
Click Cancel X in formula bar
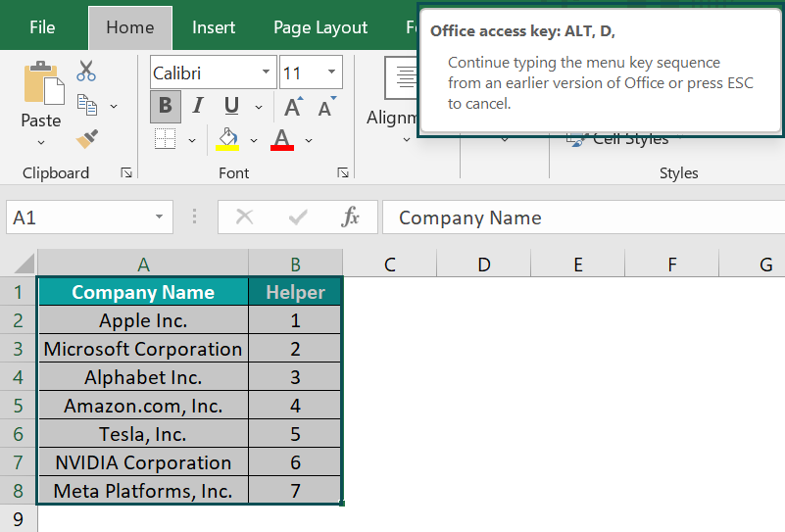[244, 218]
